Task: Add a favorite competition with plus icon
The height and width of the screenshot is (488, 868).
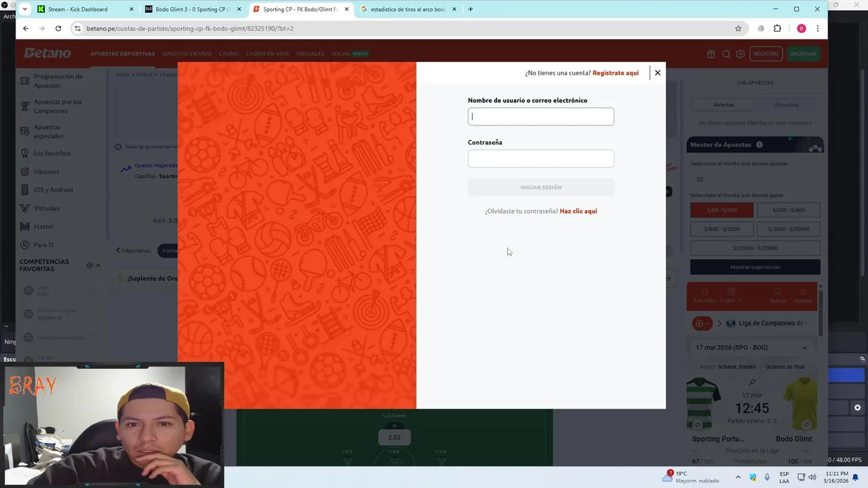Action: [90, 265]
